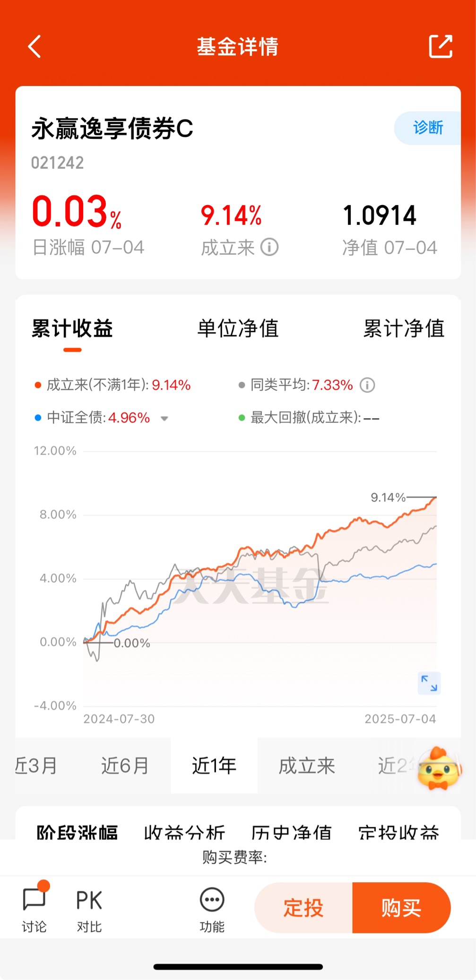476x980 pixels.
Task: Switch to the 单位净值 tab
Action: (x=238, y=328)
